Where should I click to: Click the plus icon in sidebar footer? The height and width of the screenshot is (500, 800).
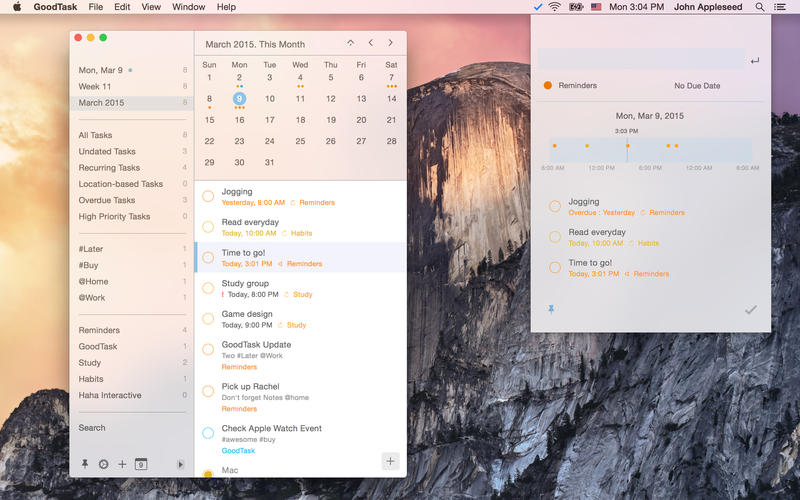point(122,464)
